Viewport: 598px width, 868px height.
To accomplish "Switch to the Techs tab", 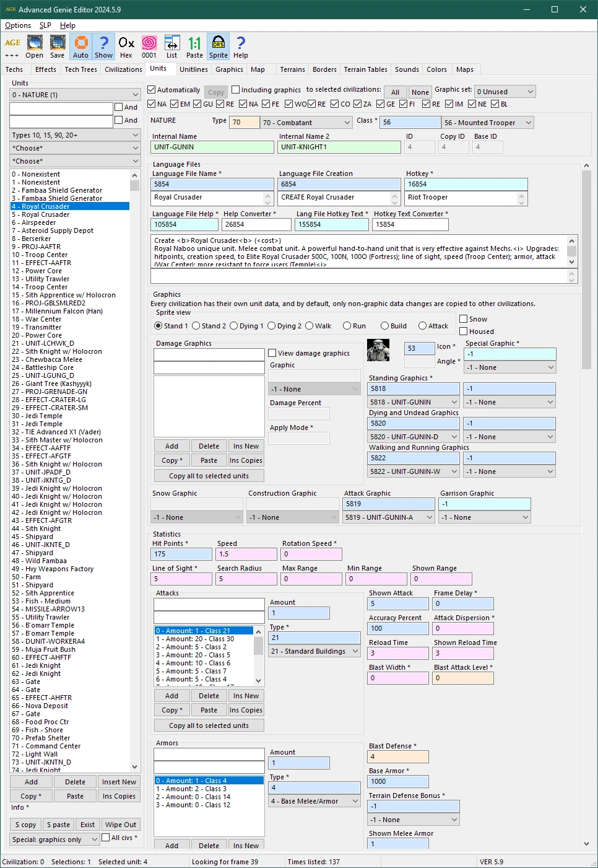I will (14, 69).
